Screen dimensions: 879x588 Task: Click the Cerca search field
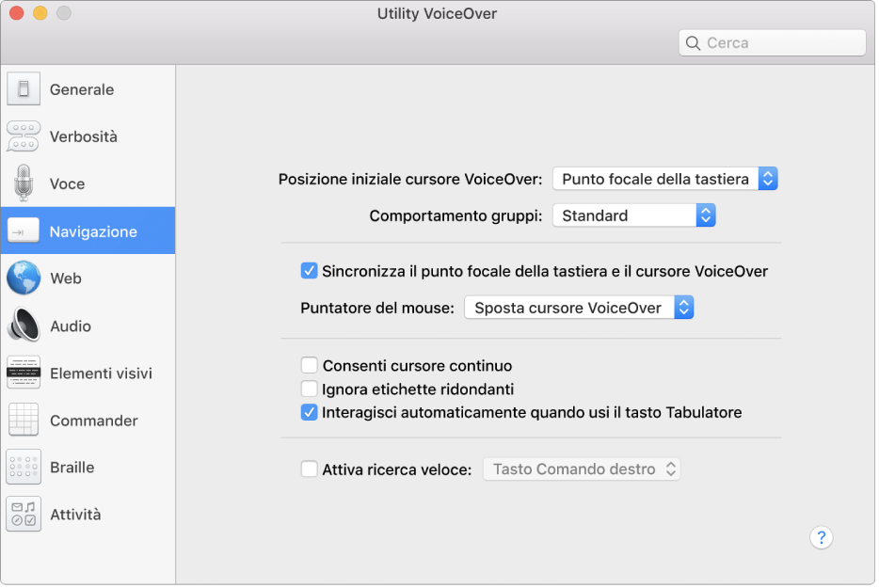[x=772, y=42]
